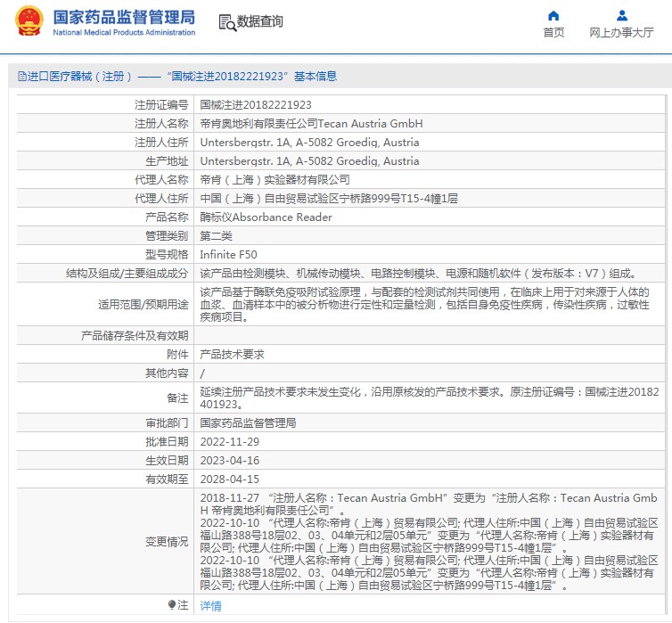
Task: Select the 备注 remarks text about 延续注册
Action: (429, 398)
